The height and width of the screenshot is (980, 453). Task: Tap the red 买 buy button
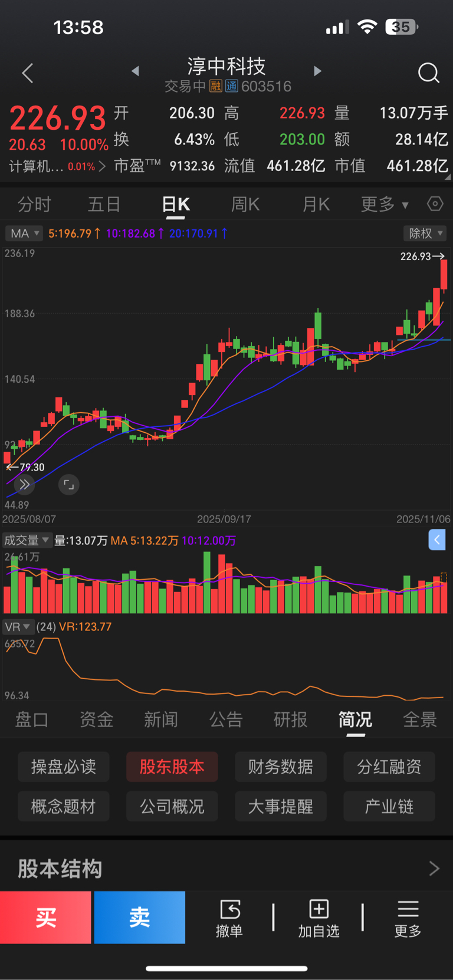coord(45,917)
